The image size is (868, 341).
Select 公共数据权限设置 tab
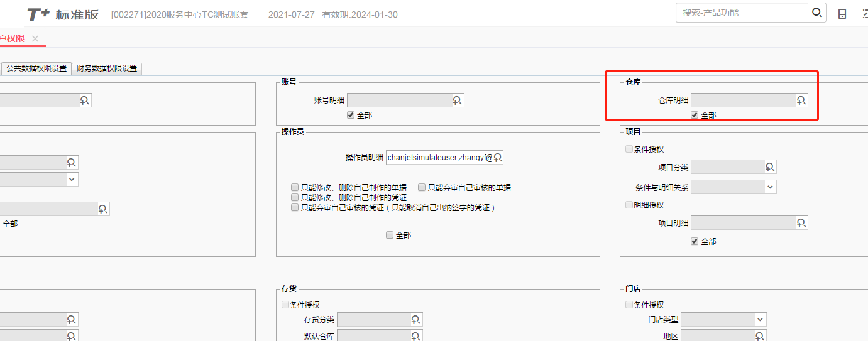[36, 68]
